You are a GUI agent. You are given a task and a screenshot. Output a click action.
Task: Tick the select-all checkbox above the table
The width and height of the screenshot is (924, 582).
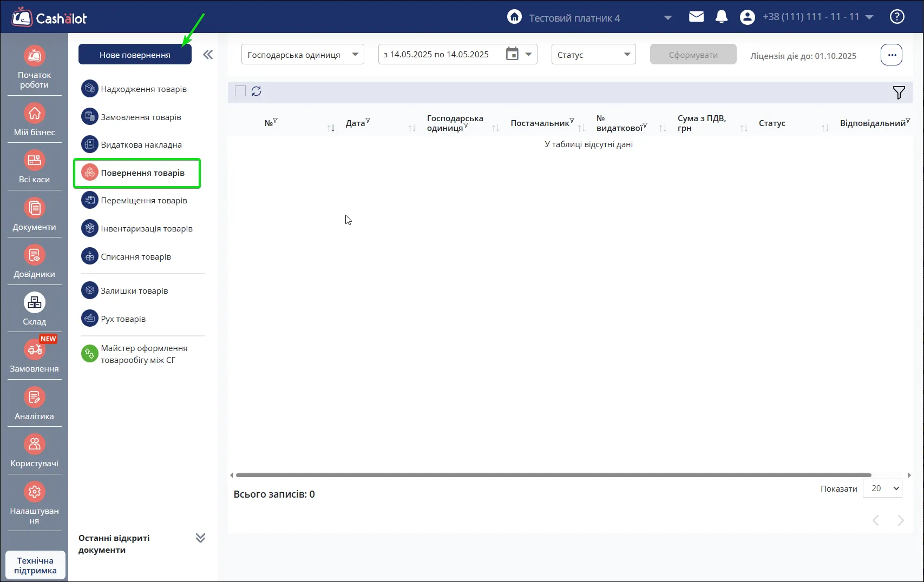(x=240, y=91)
